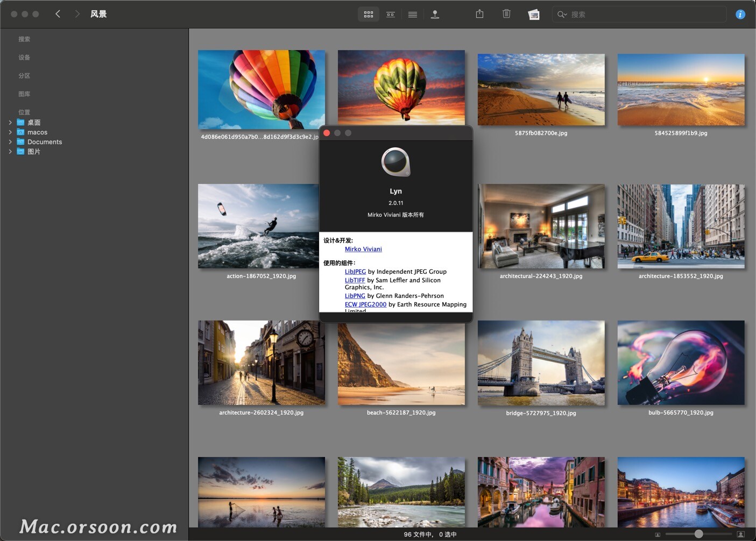Screen dimensions: 756x541
Task: Expand the Documents folder tree
Action: point(10,142)
